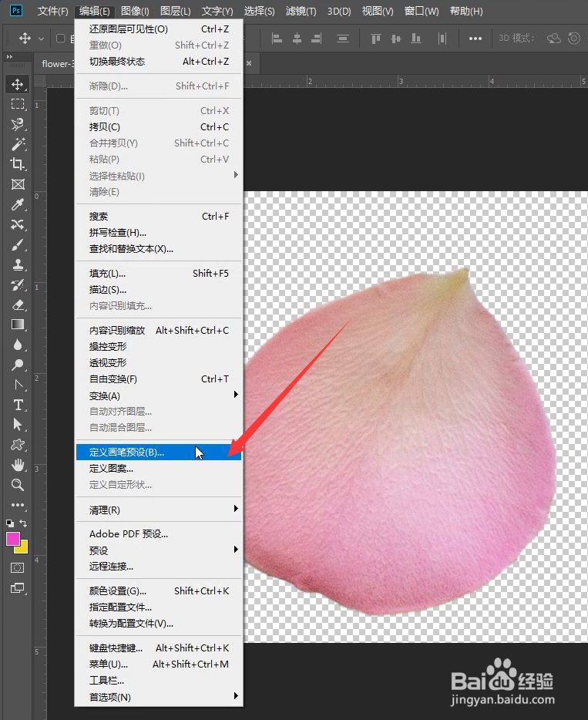
Task: Open the Move tool preset picker arrow
Action: [x=42, y=39]
